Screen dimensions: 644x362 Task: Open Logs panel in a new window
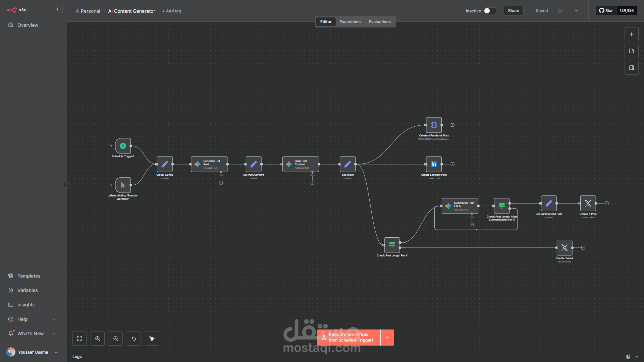click(x=628, y=357)
